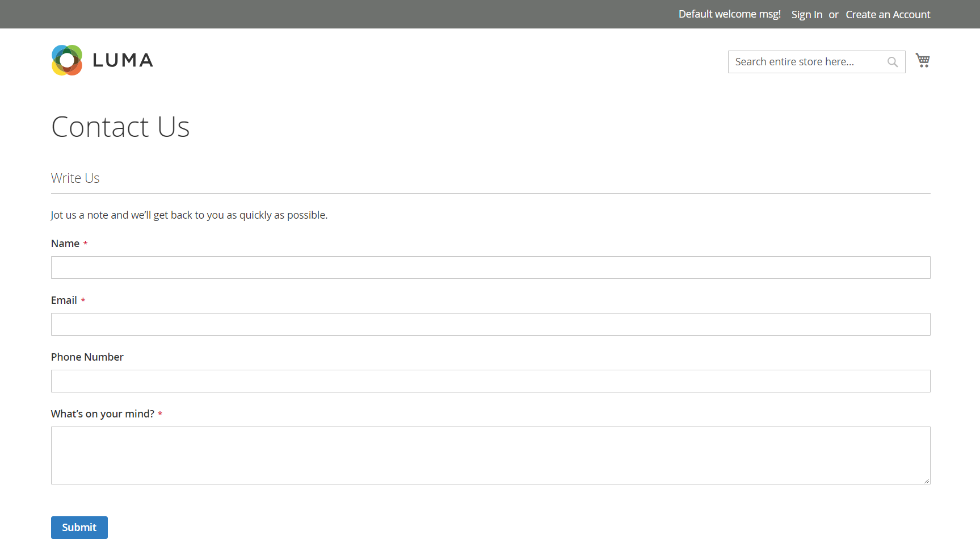Click the 'What's on your mind?' label
The image size is (980, 560).
click(103, 414)
